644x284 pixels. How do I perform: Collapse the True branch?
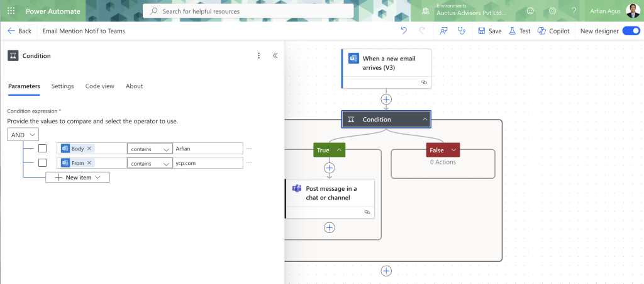click(339, 150)
